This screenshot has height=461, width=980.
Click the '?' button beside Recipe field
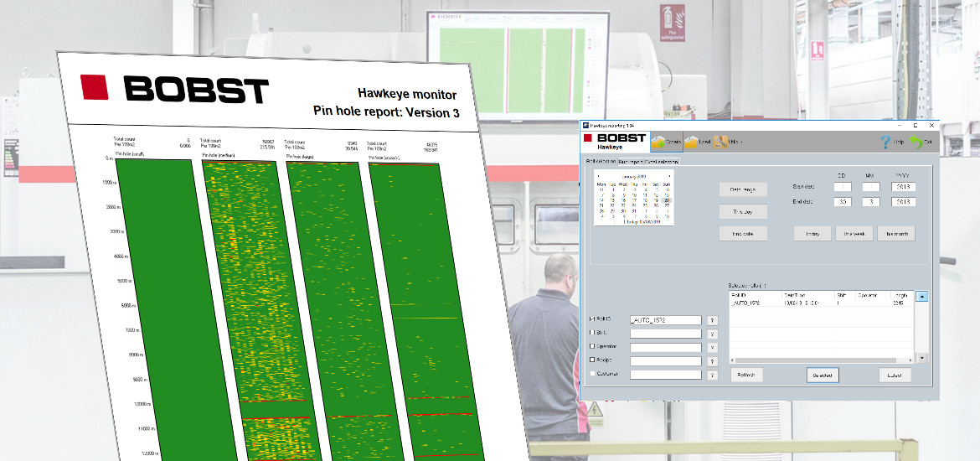713,361
